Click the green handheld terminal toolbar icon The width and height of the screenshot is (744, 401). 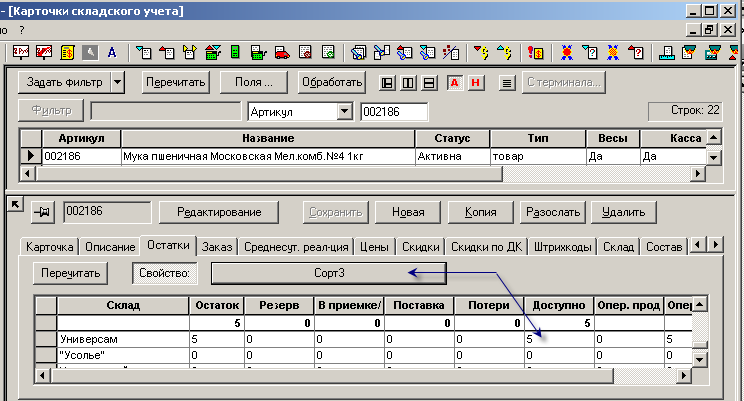click(x=235, y=52)
